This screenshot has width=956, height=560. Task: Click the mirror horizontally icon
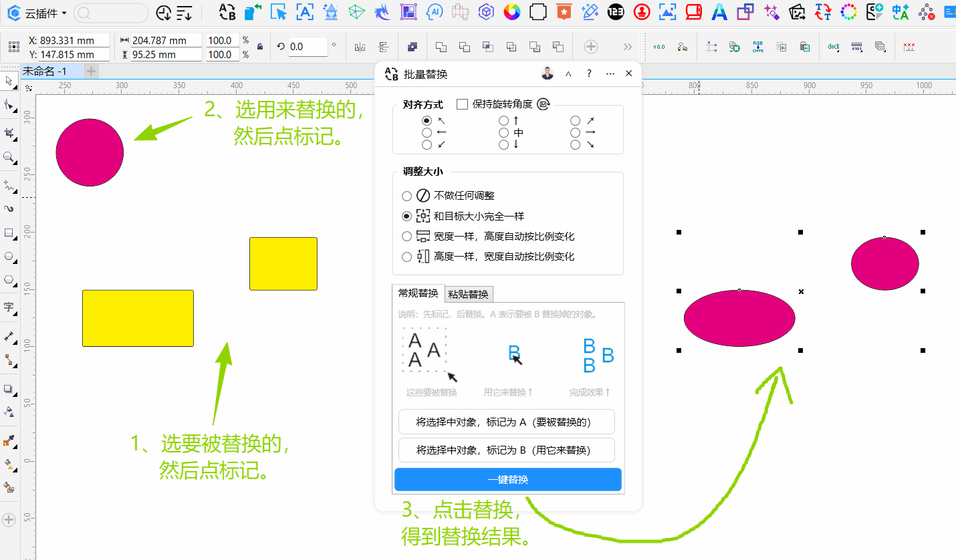360,47
